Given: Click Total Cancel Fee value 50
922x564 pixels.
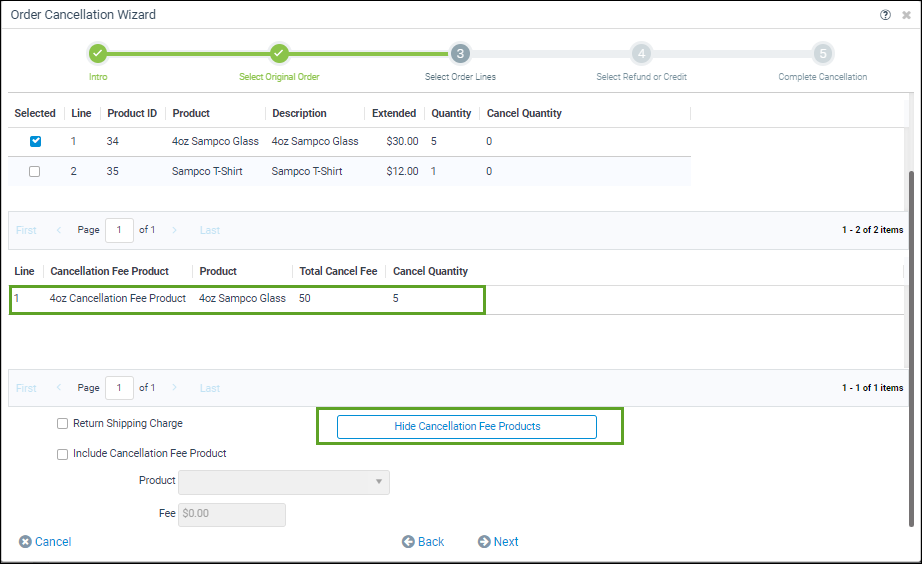Looking at the screenshot, I should coord(305,298).
